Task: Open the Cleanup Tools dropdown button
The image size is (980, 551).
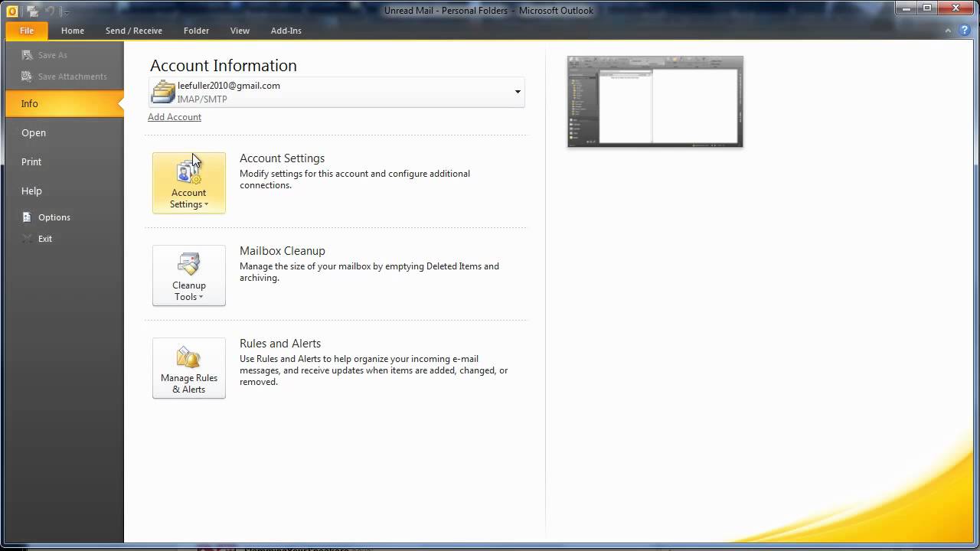Action: click(x=189, y=275)
